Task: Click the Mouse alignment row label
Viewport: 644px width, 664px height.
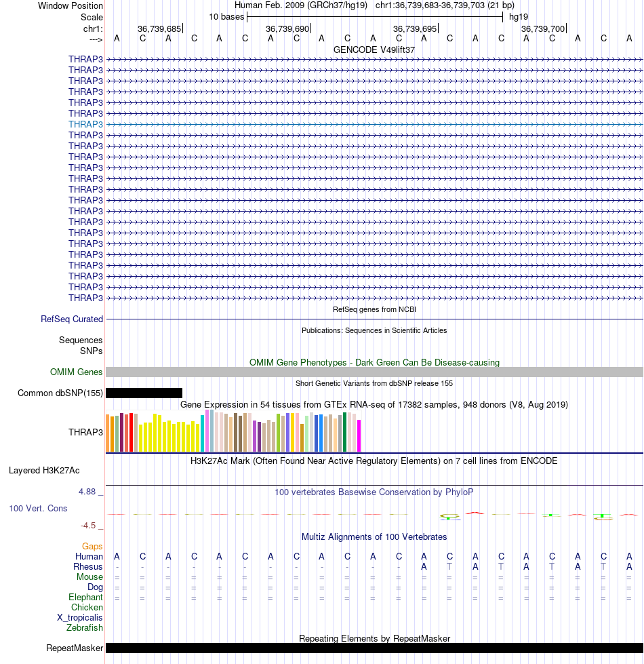Action: (89, 577)
